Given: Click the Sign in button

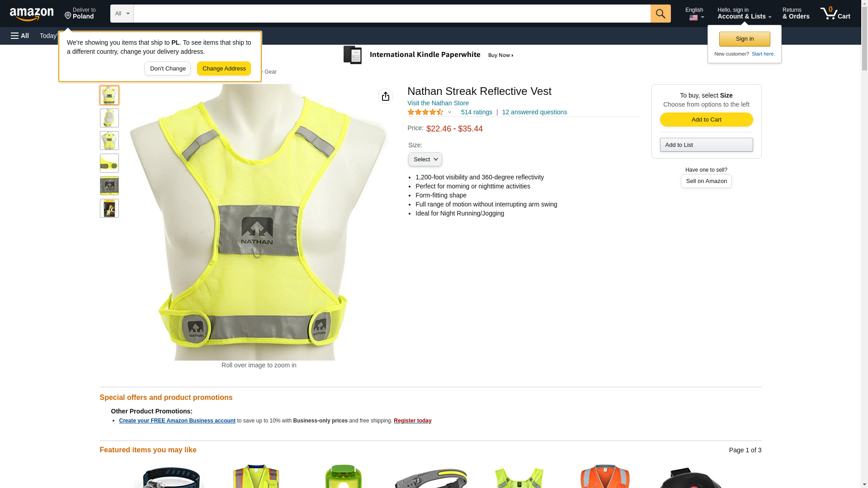Looking at the screenshot, I should coord(745,39).
